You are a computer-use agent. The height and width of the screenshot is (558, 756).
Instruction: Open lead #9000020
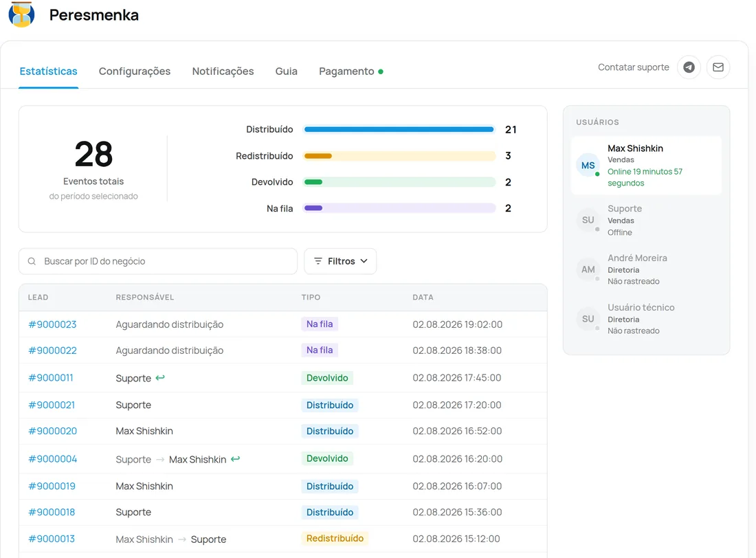point(52,431)
